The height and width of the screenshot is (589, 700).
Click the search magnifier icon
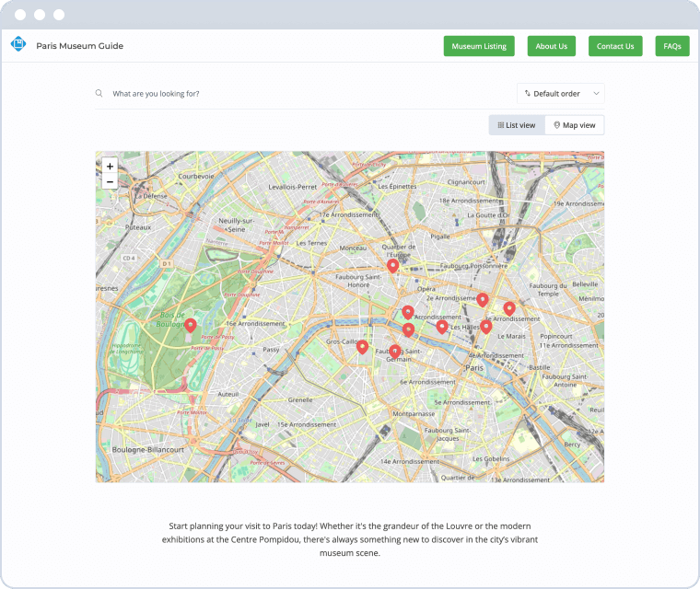(99, 93)
